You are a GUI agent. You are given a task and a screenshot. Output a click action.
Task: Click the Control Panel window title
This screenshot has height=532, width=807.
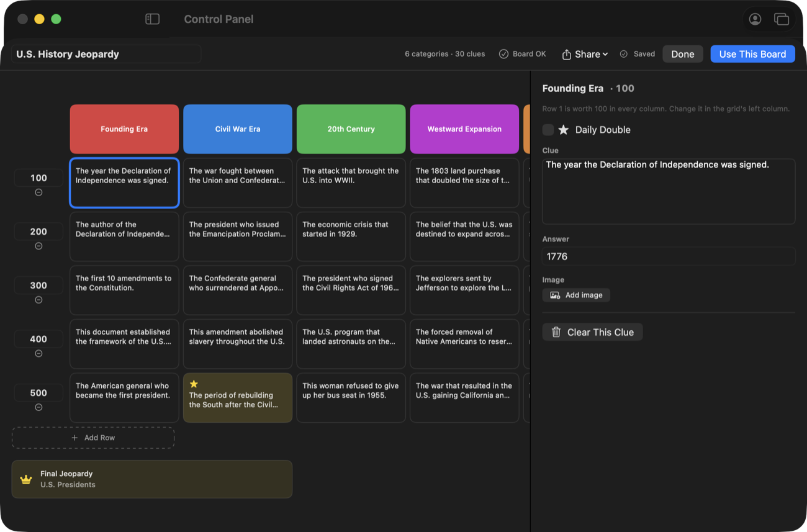[219, 19]
